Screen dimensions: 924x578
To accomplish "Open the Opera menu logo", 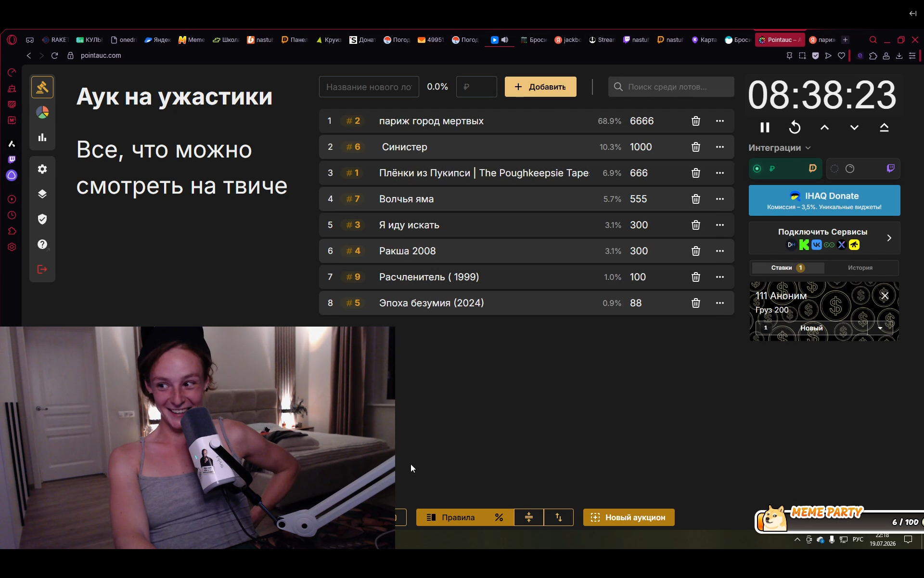I will coord(12,40).
